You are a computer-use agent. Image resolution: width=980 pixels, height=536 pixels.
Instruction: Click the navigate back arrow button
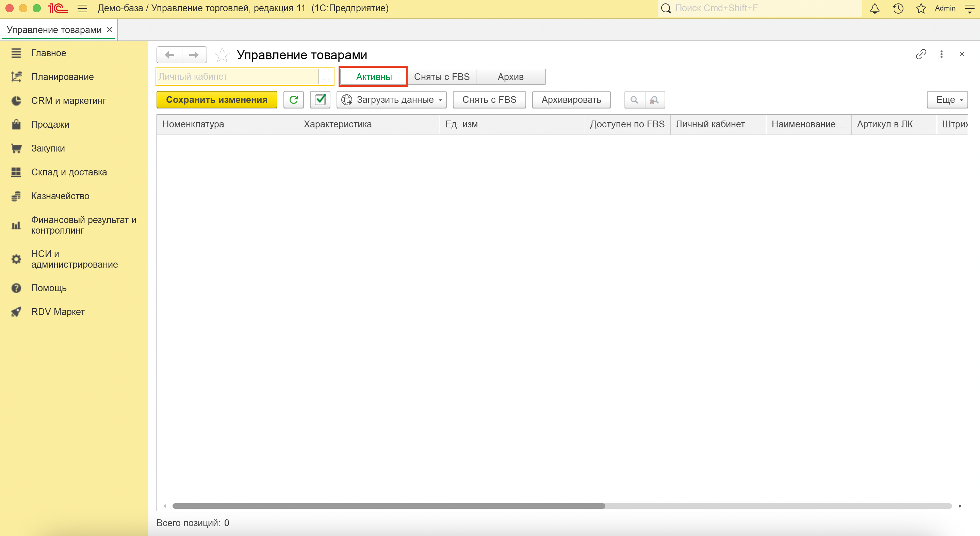pyautogui.click(x=170, y=55)
